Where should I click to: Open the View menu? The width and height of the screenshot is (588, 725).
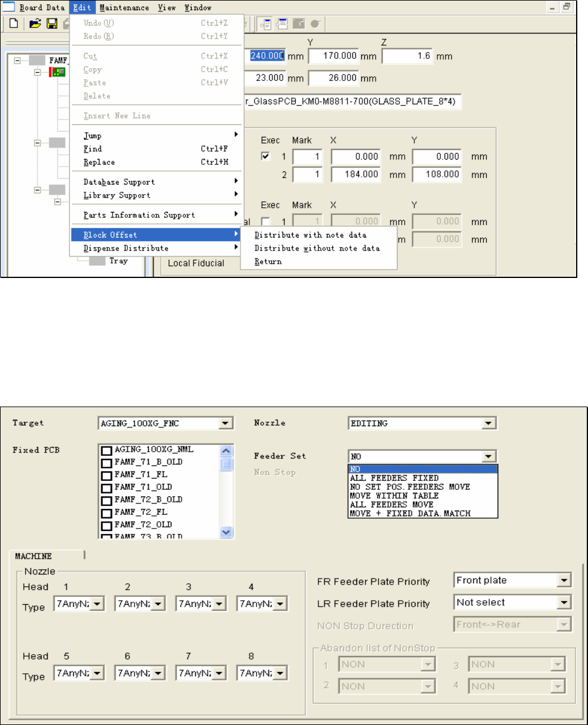(167, 8)
